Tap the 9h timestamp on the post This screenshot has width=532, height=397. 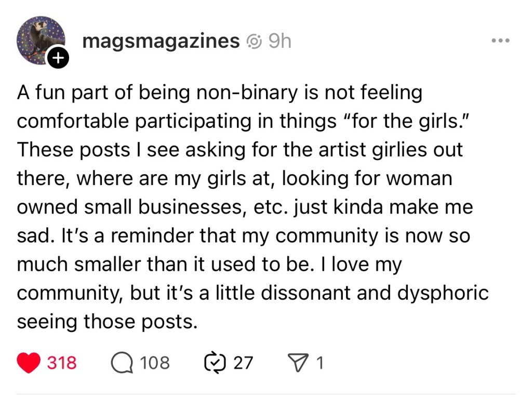click(279, 41)
